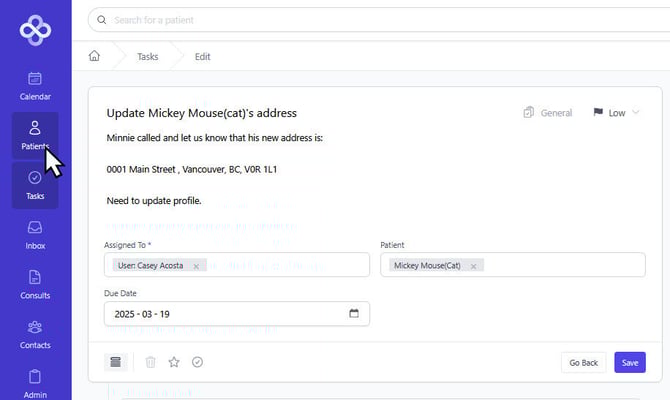Open the Calendar section
This screenshot has height=400, width=670.
pyautogui.click(x=35, y=86)
